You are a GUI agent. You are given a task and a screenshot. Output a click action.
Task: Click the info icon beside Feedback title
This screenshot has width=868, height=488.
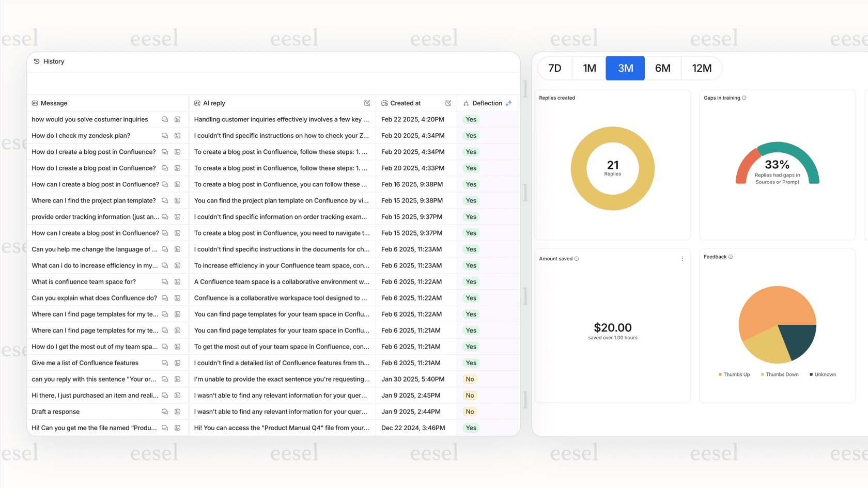pos(731,257)
